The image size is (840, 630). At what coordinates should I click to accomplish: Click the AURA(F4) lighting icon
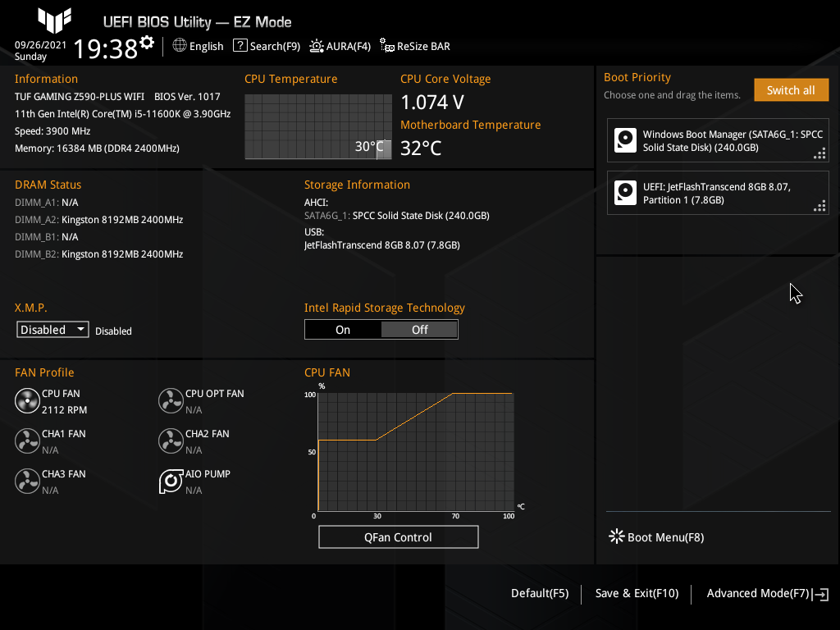click(317, 46)
